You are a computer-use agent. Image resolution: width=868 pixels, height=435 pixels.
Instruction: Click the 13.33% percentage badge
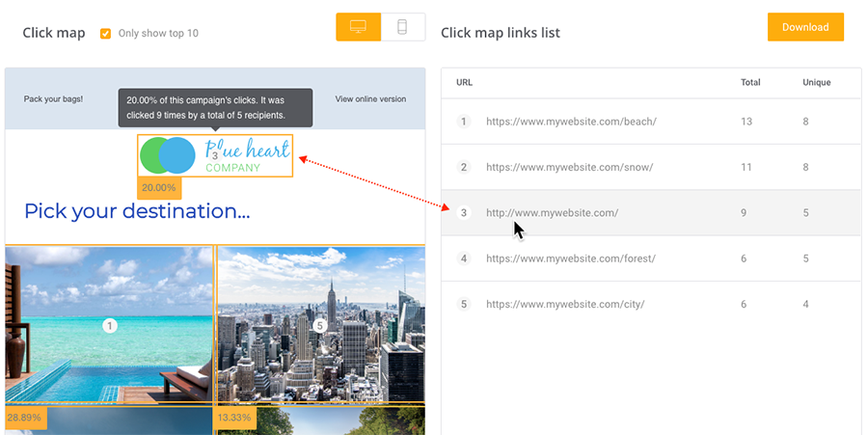pos(234,419)
